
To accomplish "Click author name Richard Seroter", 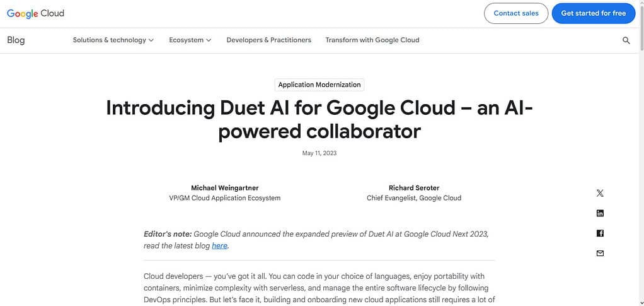I will [414, 187].
